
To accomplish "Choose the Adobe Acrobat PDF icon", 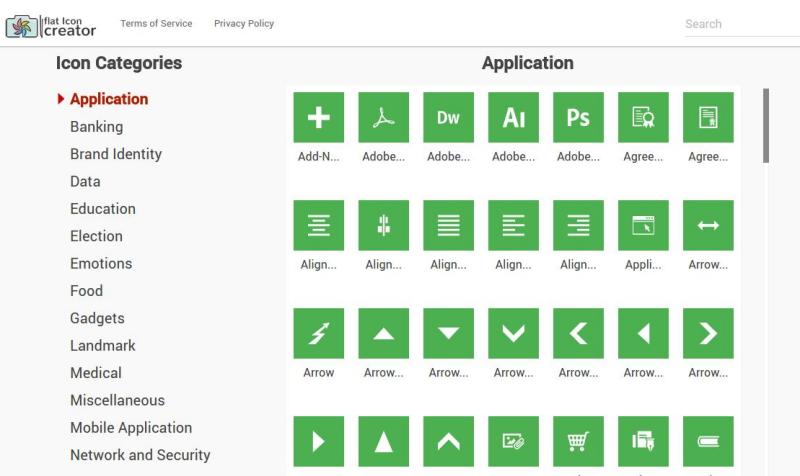I will point(383,117).
